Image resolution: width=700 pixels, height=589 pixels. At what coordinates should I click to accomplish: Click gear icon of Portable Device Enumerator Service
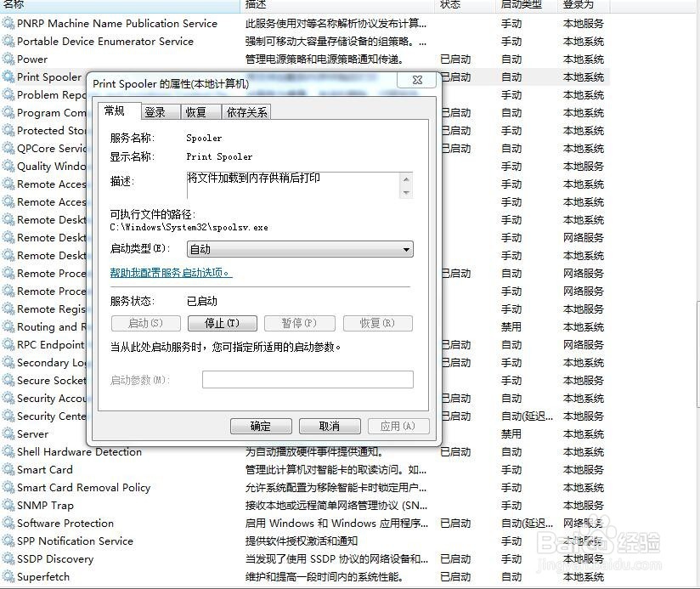click(8, 41)
